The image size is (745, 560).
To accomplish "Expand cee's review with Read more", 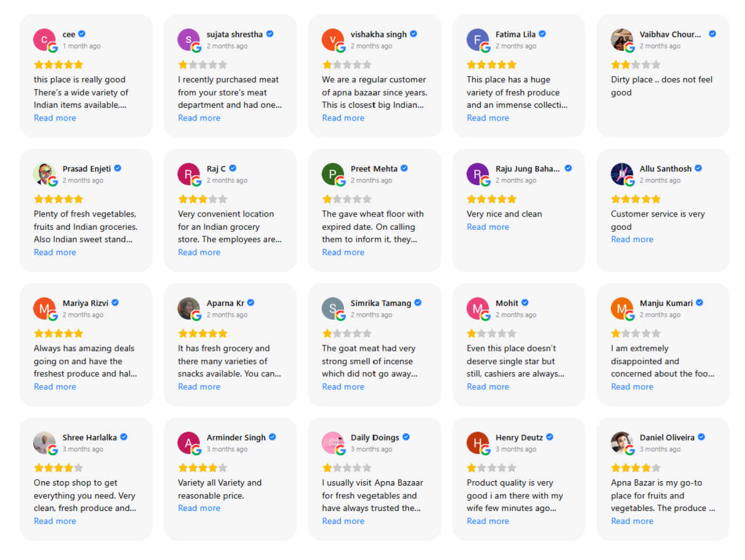I will tap(55, 118).
